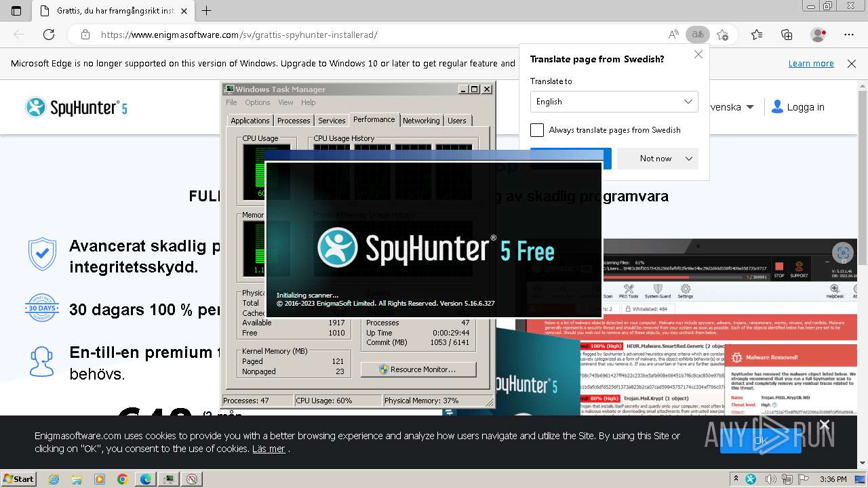
Task: Open Windows Explorer folder from taskbar
Action: coord(77,479)
